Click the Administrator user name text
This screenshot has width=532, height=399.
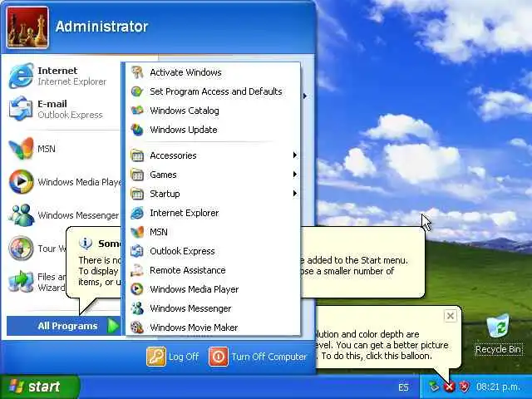tap(101, 27)
